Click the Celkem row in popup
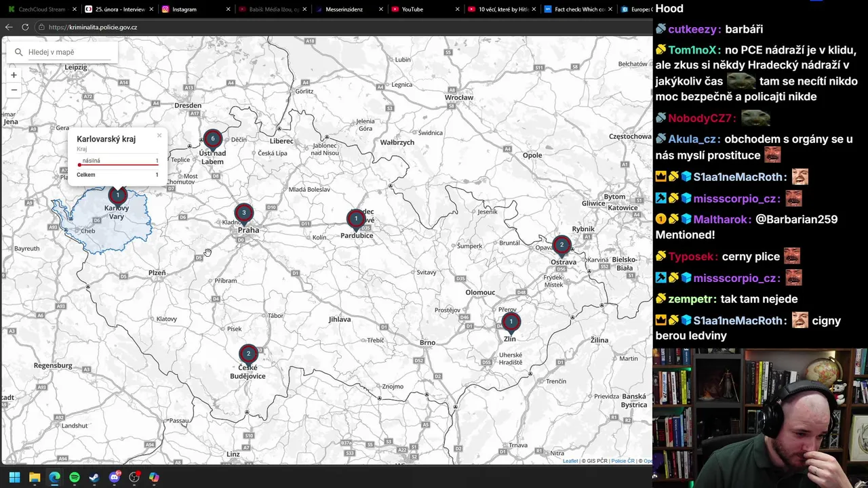 tap(117, 175)
